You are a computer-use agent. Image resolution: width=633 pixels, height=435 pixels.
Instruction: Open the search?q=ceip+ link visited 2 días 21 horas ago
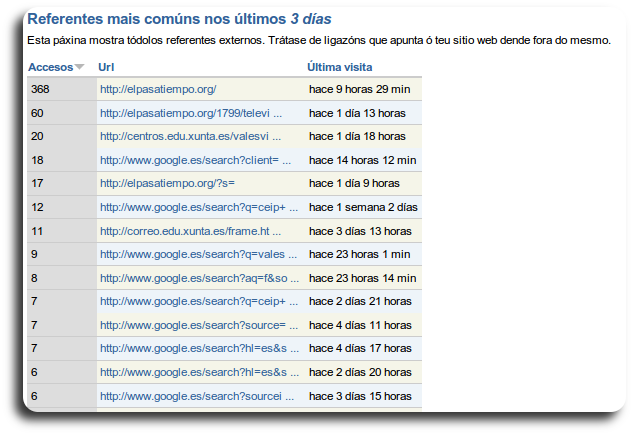click(x=199, y=301)
